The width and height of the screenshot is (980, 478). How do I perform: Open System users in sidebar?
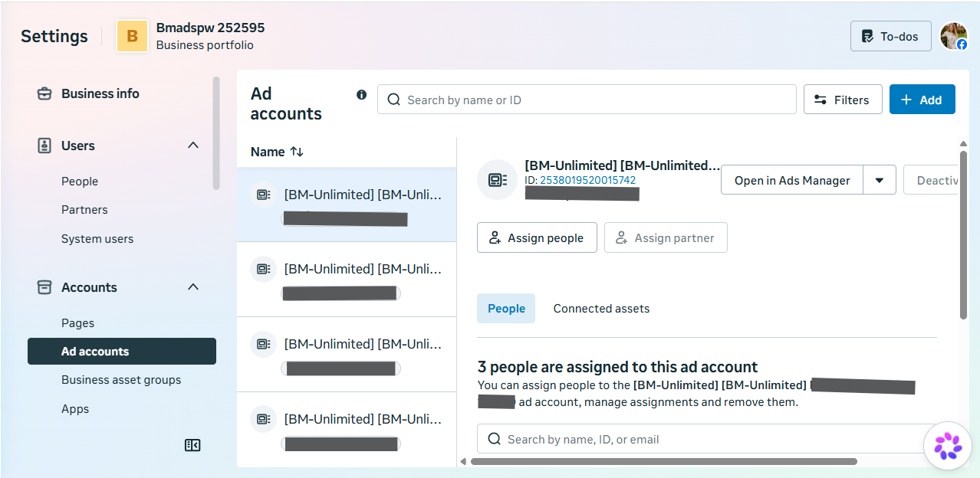[97, 239]
